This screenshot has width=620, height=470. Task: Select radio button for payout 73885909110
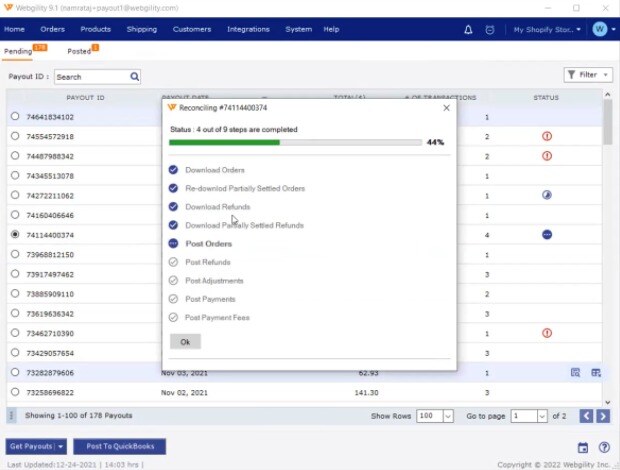15,293
